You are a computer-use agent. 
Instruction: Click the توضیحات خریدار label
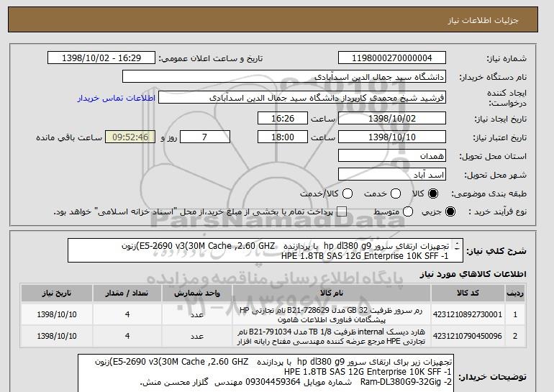pos(493,377)
